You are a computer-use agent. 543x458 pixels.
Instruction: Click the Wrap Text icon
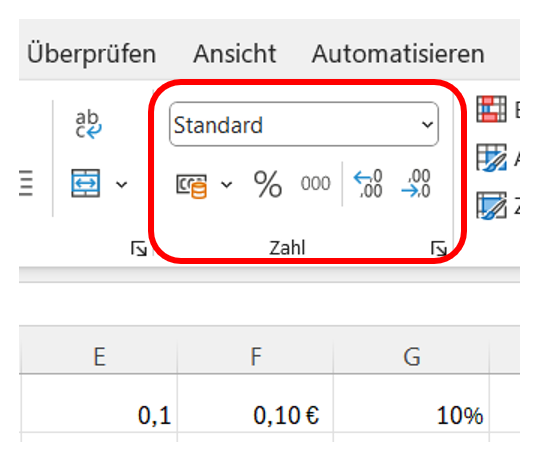point(88,125)
